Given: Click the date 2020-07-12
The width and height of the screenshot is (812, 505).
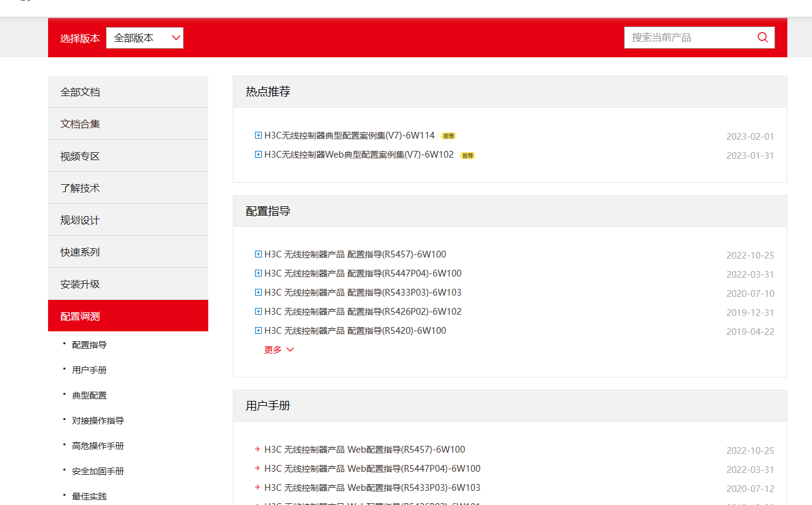Looking at the screenshot, I should click(x=750, y=489).
